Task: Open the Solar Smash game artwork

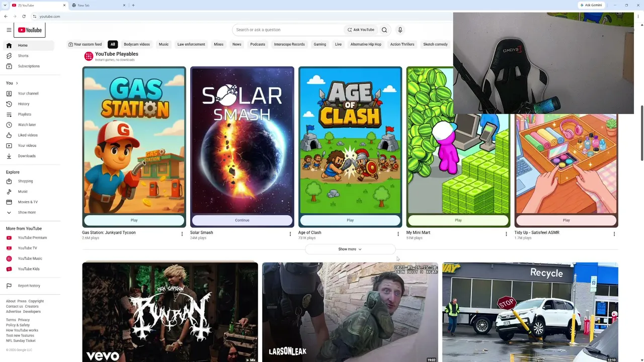Action: [x=242, y=141]
